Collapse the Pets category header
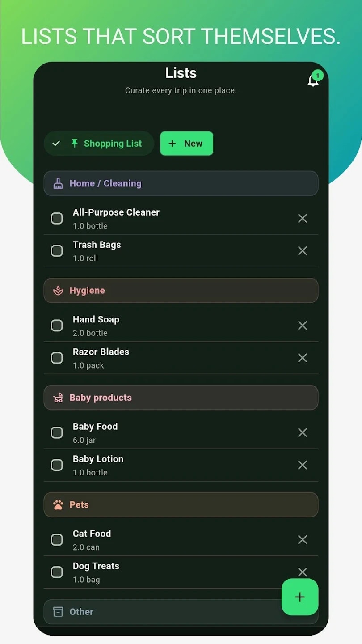The image size is (362, 644). (181, 504)
